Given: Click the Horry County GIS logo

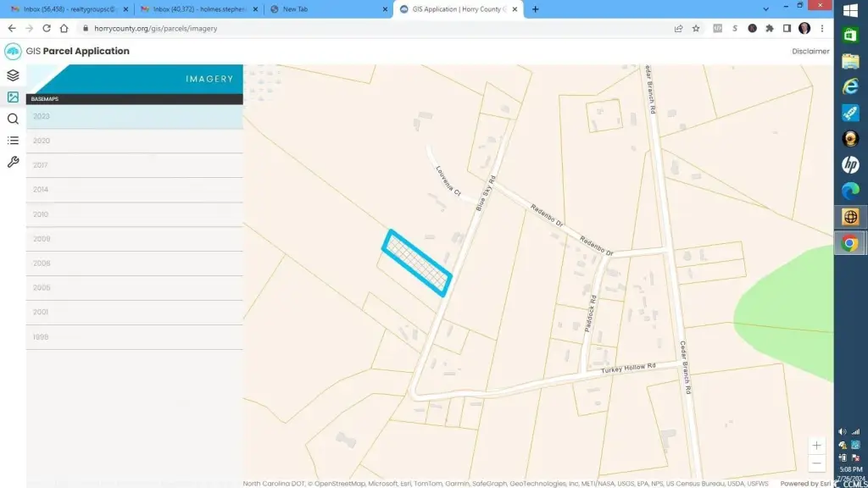Looking at the screenshot, I should click(13, 51).
